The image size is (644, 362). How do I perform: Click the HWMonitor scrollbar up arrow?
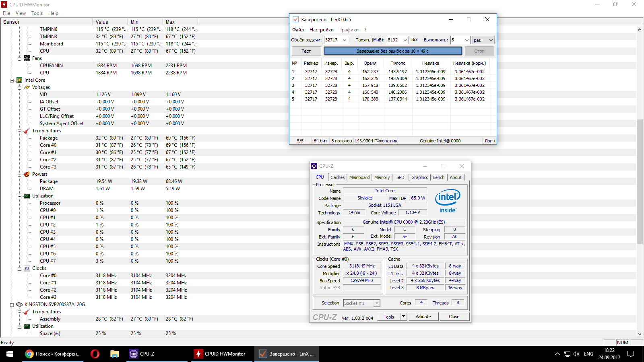640,29
